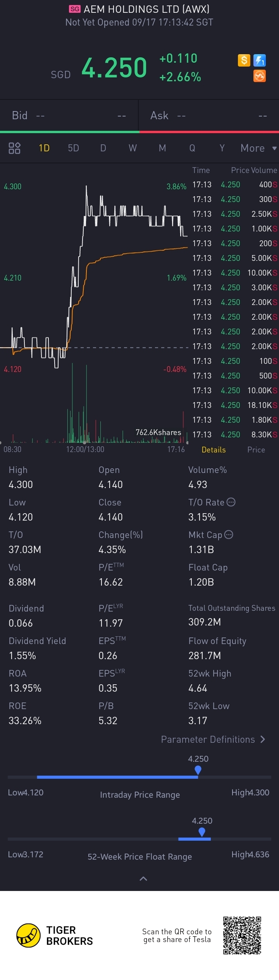Open Parameter Definitions link
The height and width of the screenshot is (980, 279).
pos(214,739)
